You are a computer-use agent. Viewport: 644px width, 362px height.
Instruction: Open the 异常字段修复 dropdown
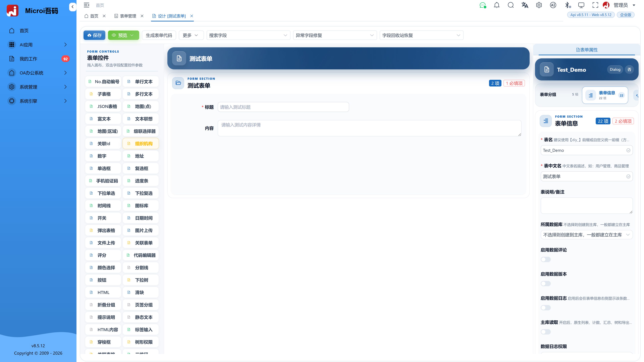(x=335, y=36)
